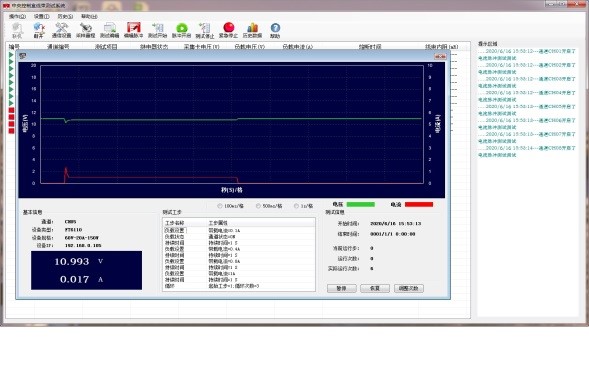Select the step row with current 0.8A
Image resolution: width=589 pixels, height=375 pixels.
click(239, 261)
